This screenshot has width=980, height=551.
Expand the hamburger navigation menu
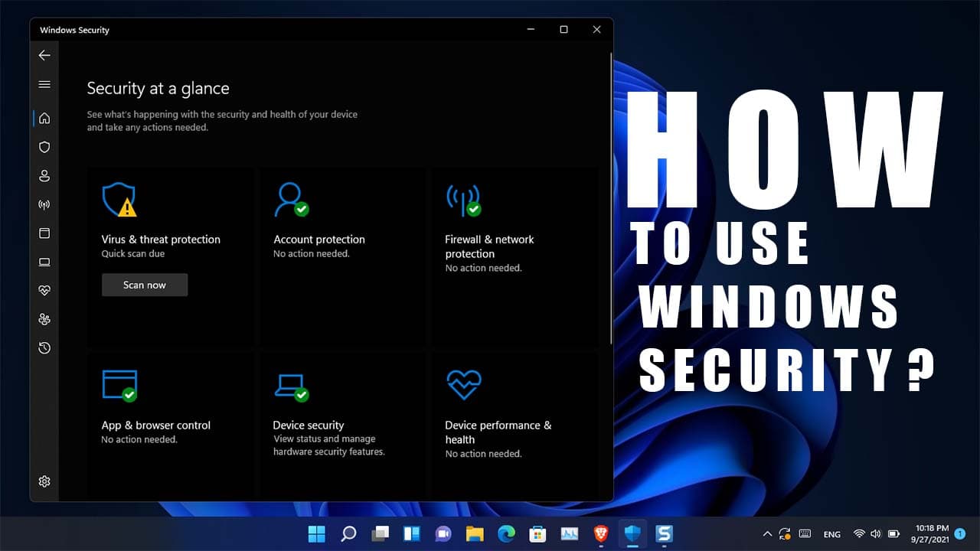point(44,84)
